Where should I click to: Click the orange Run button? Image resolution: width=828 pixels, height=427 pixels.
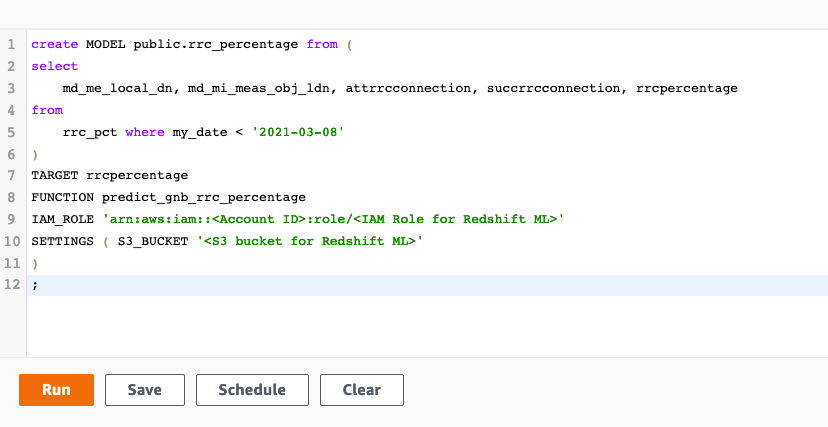[56, 390]
